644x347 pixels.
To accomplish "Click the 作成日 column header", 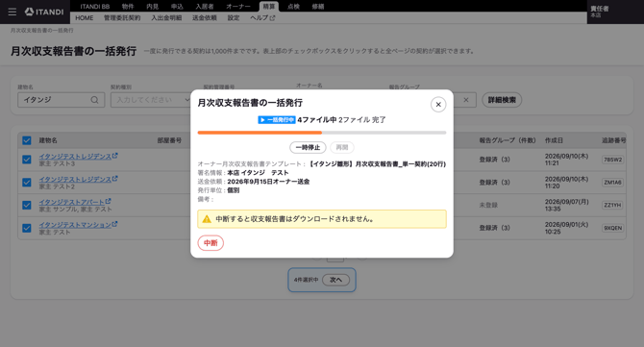I will [x=554, y=140].
